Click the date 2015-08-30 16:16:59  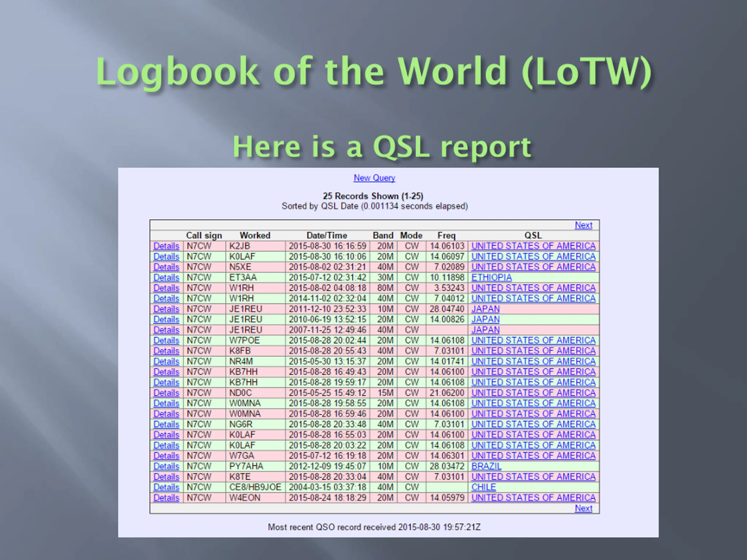[x=328, y=246]
